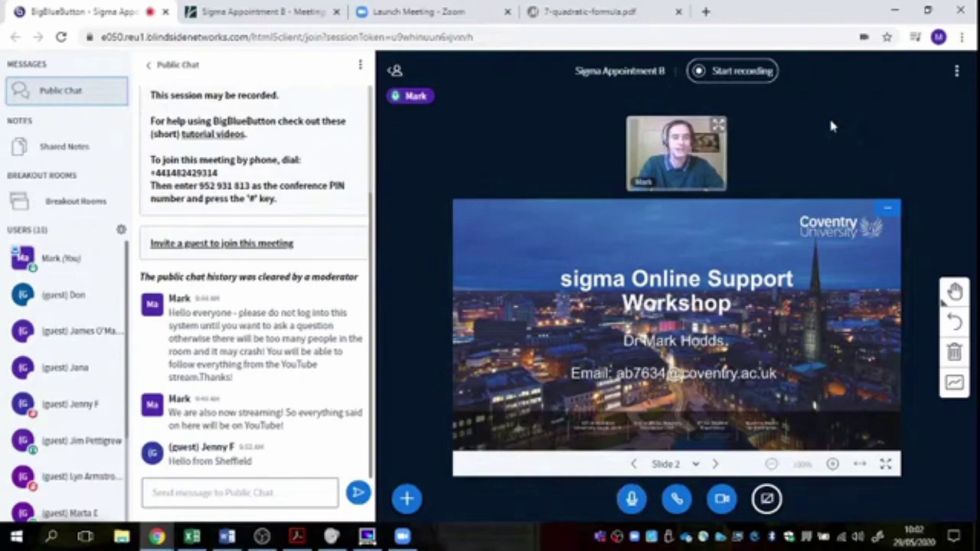Screen dimensions: 980x551
Task: Open the manage users gear menu
Action: coord(120,230)
